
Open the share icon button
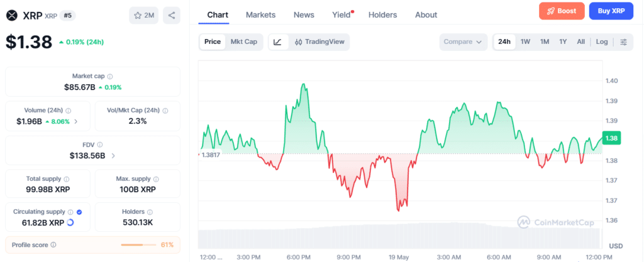point(172,16)
